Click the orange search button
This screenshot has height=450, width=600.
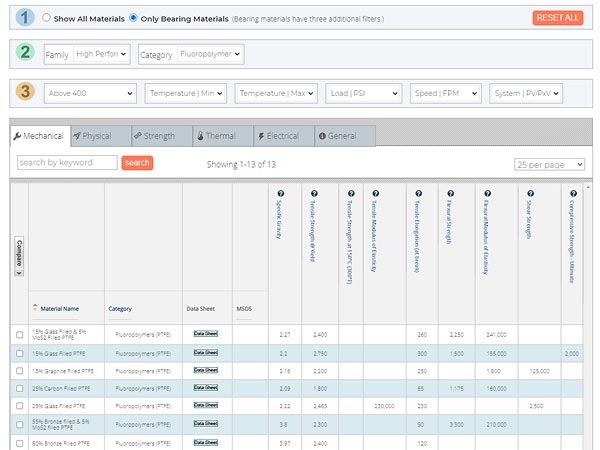(x=137, y=163)
